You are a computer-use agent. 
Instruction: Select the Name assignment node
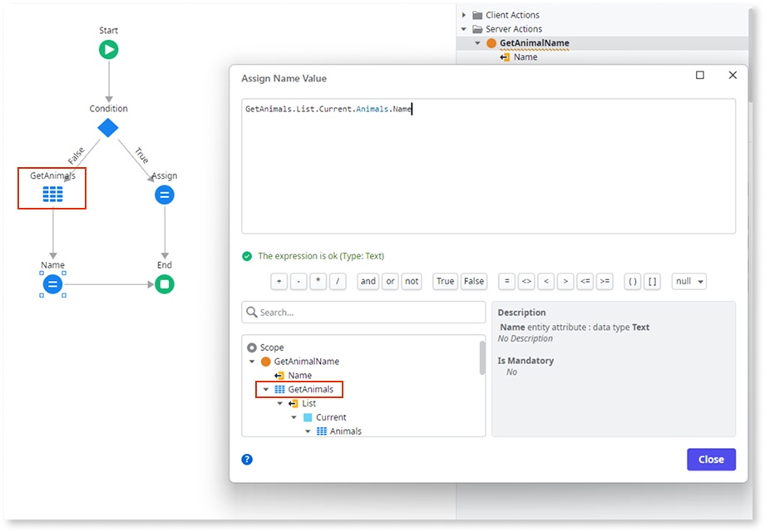pyautogui.click(x=52, y=284)
